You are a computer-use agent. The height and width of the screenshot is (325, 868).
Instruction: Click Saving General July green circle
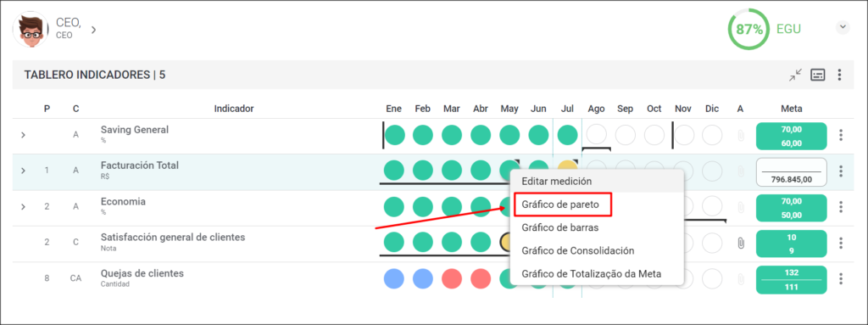point(567,135)
